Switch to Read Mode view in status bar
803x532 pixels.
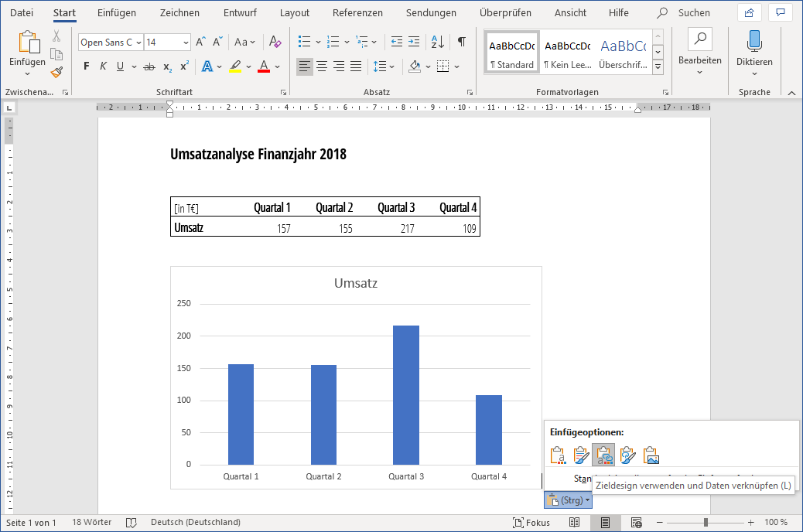click(575, 523)
